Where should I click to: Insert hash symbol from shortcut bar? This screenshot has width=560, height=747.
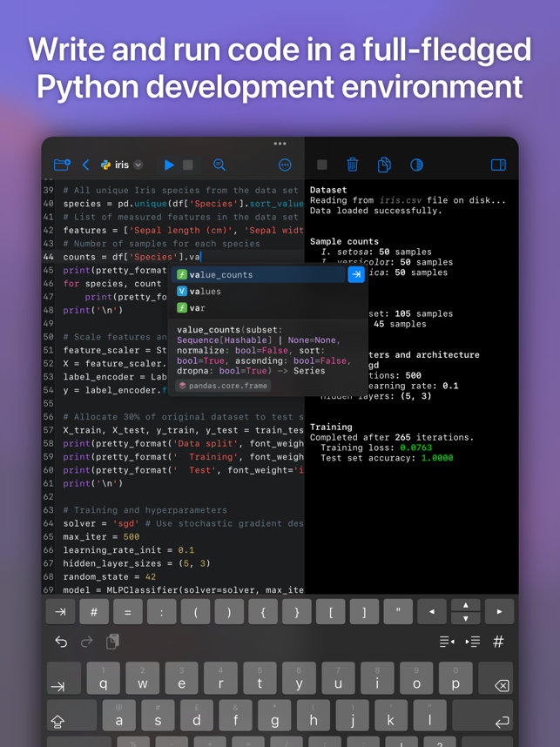point(94,612)
